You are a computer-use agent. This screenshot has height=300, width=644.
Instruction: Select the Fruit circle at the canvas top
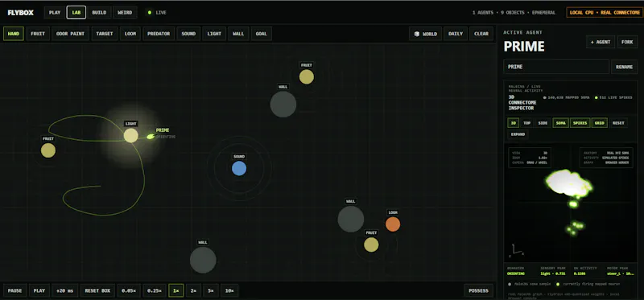coord(307,76)
